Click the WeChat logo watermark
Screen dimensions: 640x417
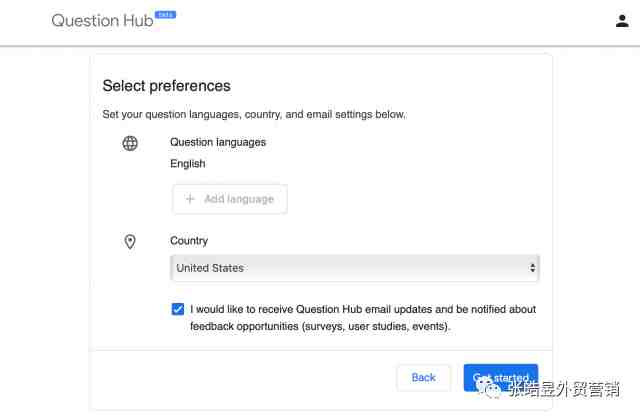[x=489, y=388]
